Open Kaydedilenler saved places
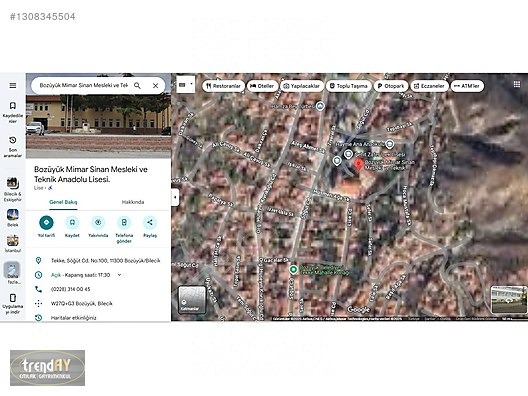Screen dimensions: 528x396 point(12,112)
